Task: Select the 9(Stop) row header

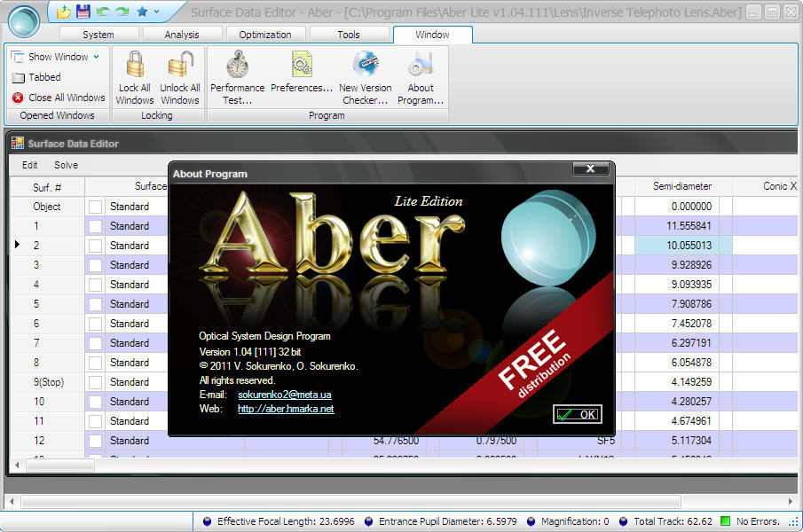Action: [47, 382]
